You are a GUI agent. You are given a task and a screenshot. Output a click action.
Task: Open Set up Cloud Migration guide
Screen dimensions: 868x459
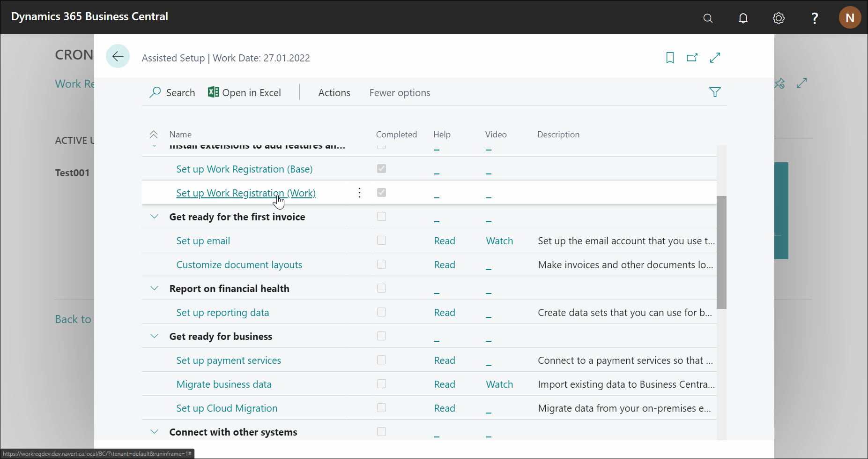click(227, 408)
